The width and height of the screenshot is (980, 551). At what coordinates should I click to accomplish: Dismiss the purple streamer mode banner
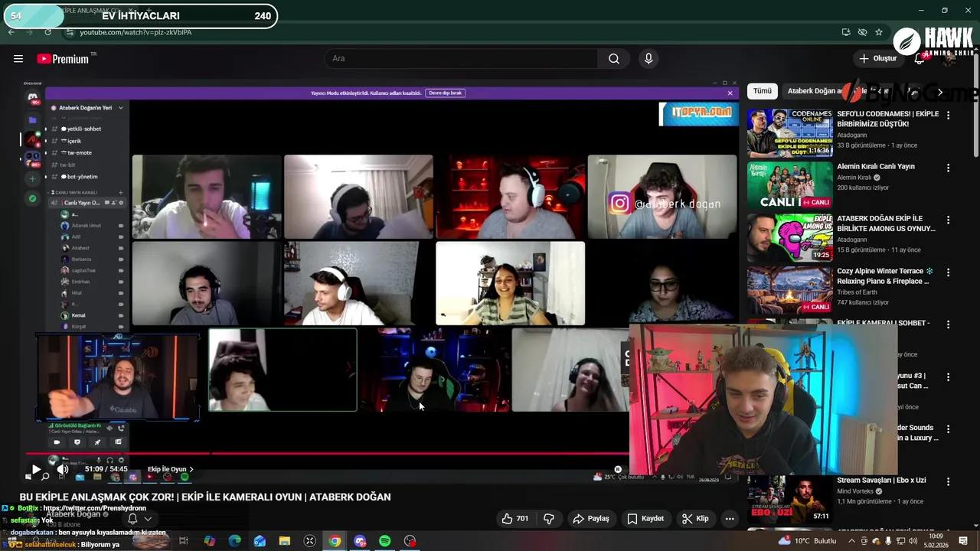(x=730, y=93)
